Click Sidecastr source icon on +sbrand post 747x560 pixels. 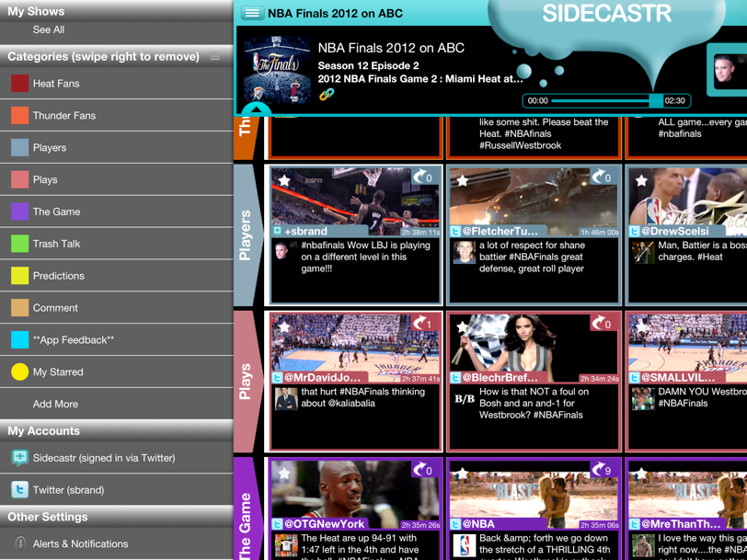point(277,232)
